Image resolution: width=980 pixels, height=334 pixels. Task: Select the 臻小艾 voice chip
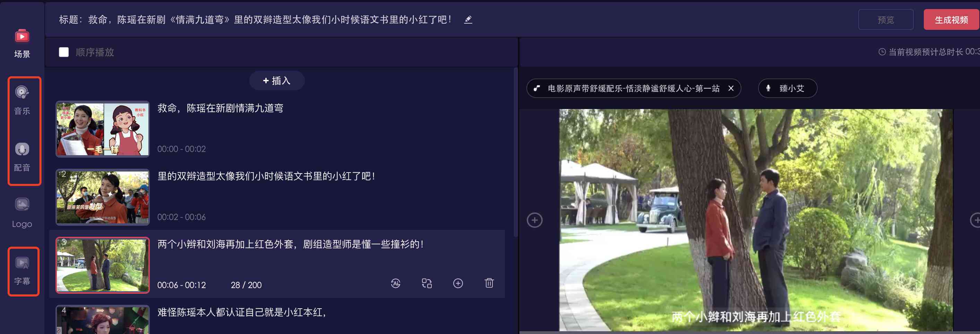[x=788, y=88]
